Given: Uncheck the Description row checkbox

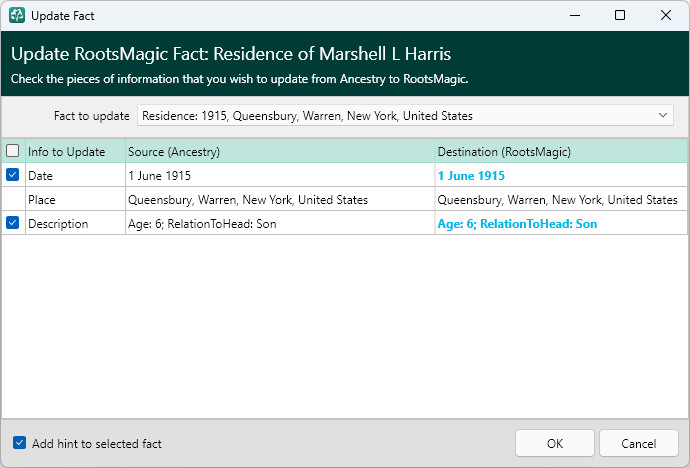Looking at the screenshot, I should (x=13, y=223).
